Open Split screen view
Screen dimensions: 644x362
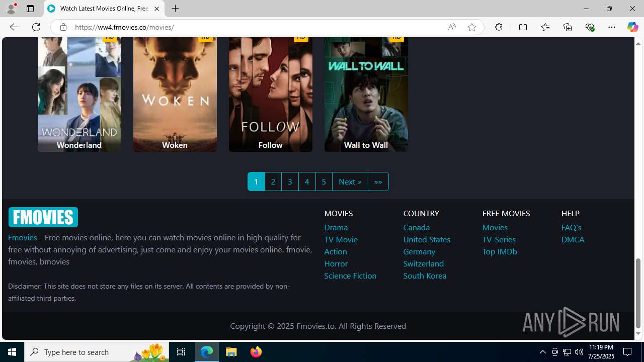(x=523, y=27)
